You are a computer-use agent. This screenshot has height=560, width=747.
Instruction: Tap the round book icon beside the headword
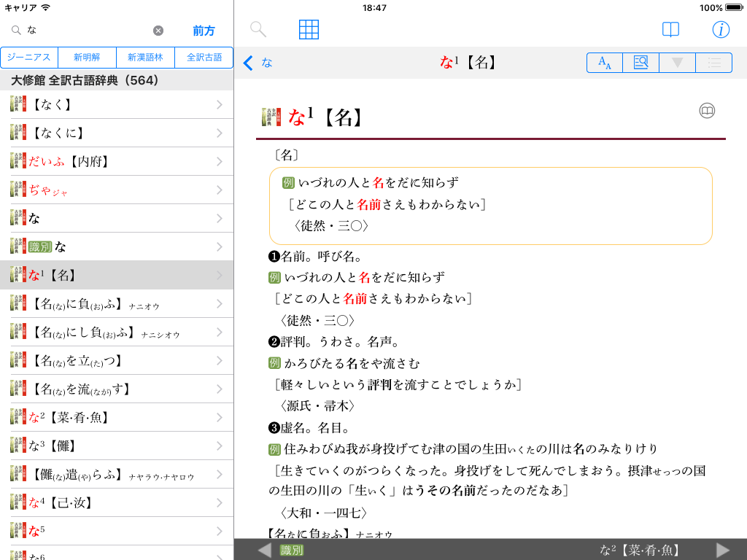pyautogui.click(x=707, y=111)
